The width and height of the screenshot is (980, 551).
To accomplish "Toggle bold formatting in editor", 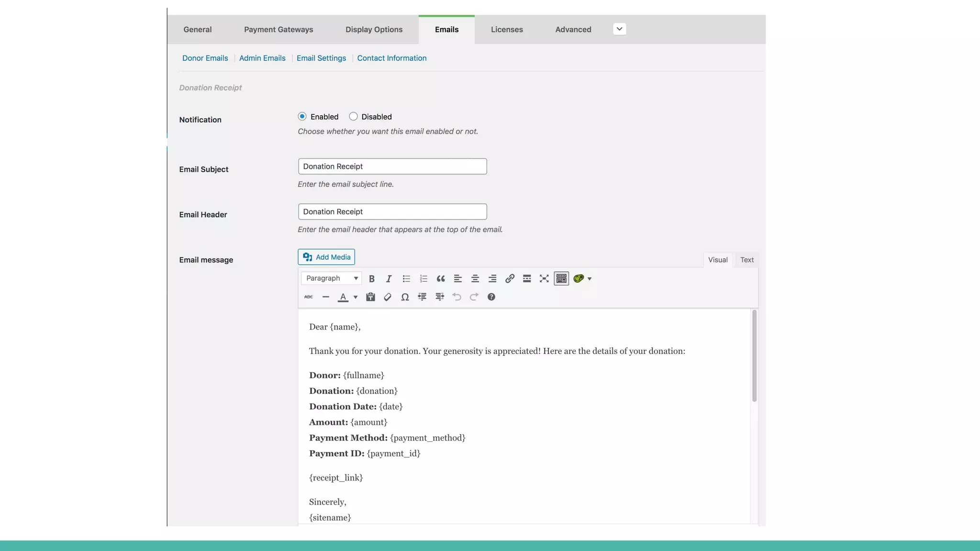I will [371, 278].
